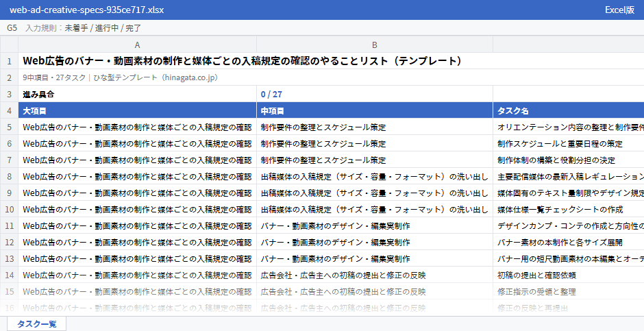The height and width of the screenshot is (331, 644).
Task: Click row 12 cell 'バナー素材の本制作と各サイズ展開'
Action: coord(569,242)
